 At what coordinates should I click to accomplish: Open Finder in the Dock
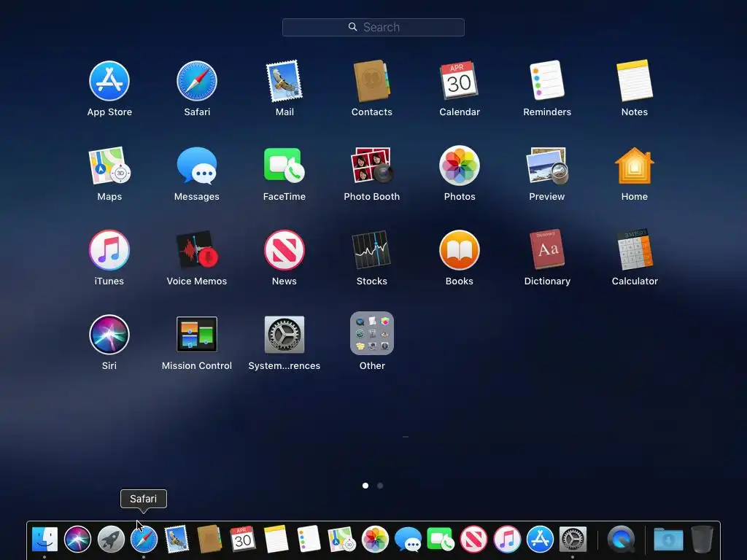click(x=44, y=539)
